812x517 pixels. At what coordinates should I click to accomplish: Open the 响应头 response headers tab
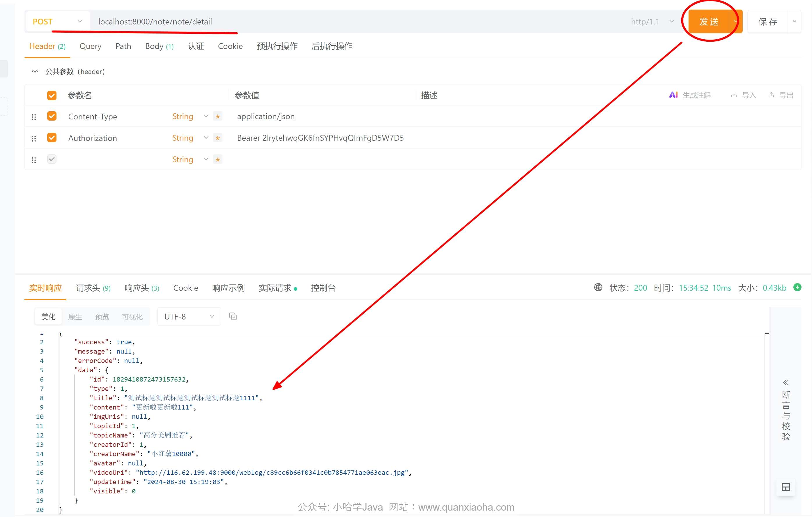[141, 288]
